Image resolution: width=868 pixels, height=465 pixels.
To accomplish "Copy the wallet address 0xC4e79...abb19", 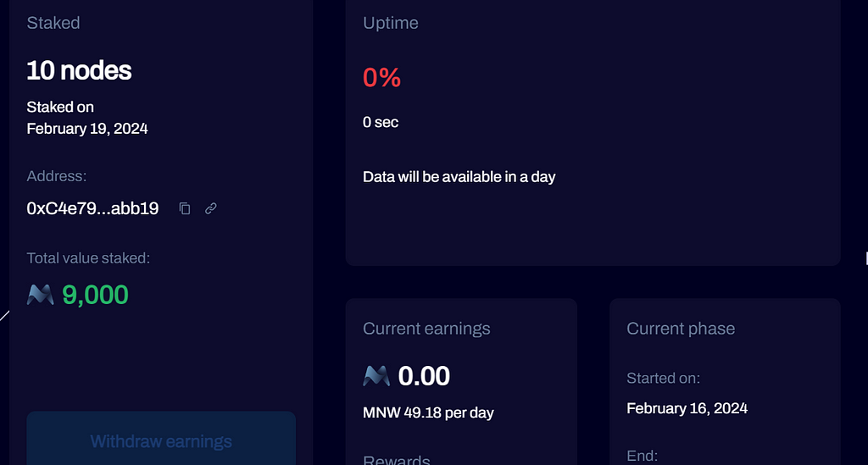I will click(184, 208).
